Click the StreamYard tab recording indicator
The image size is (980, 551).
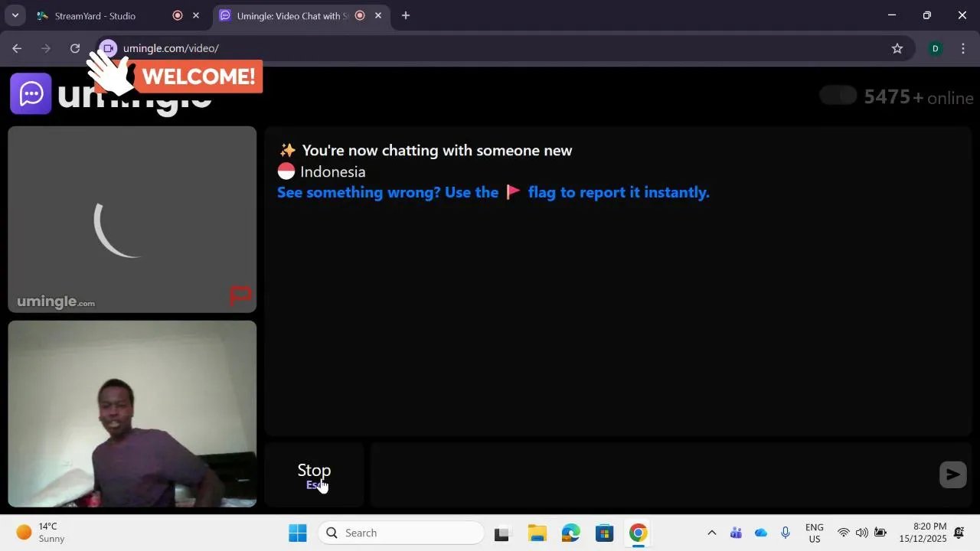click(178, 15)
